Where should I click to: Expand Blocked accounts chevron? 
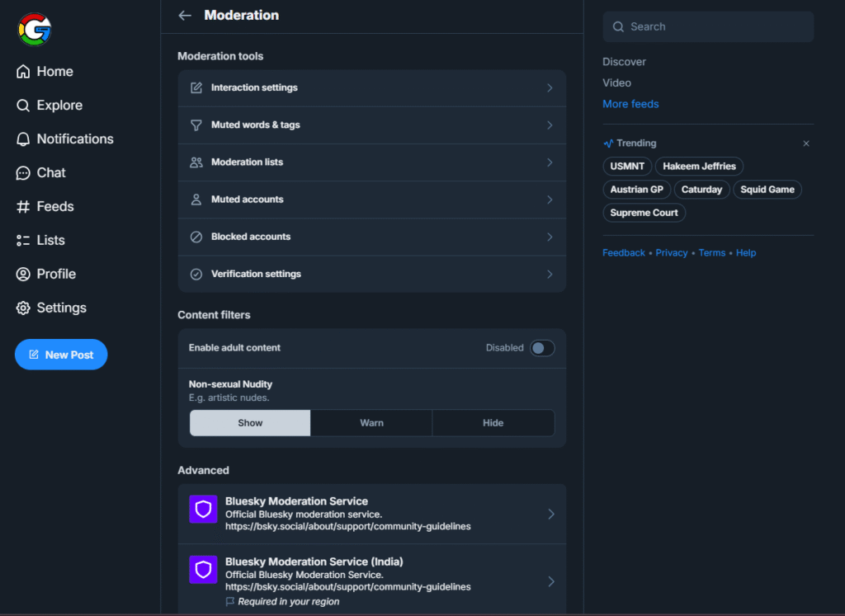(x=550, y=237)
